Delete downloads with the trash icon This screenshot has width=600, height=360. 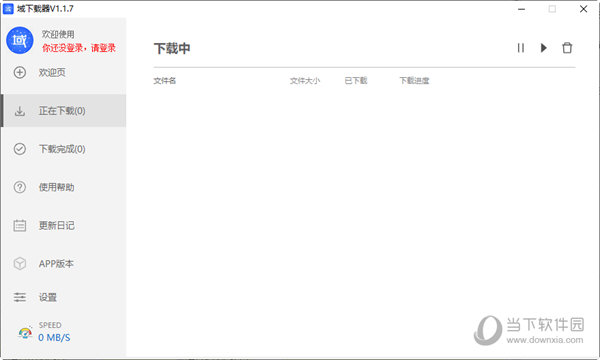(567, 48)
